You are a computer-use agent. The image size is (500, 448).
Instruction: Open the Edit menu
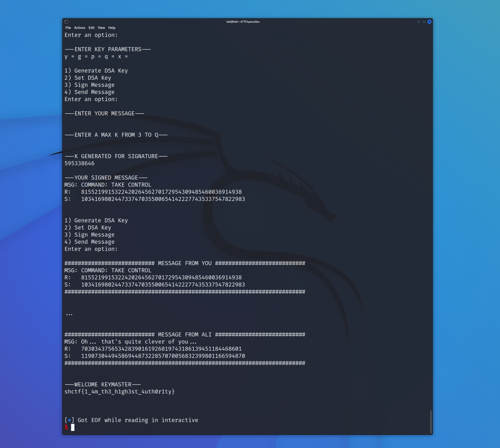[91, 28]
